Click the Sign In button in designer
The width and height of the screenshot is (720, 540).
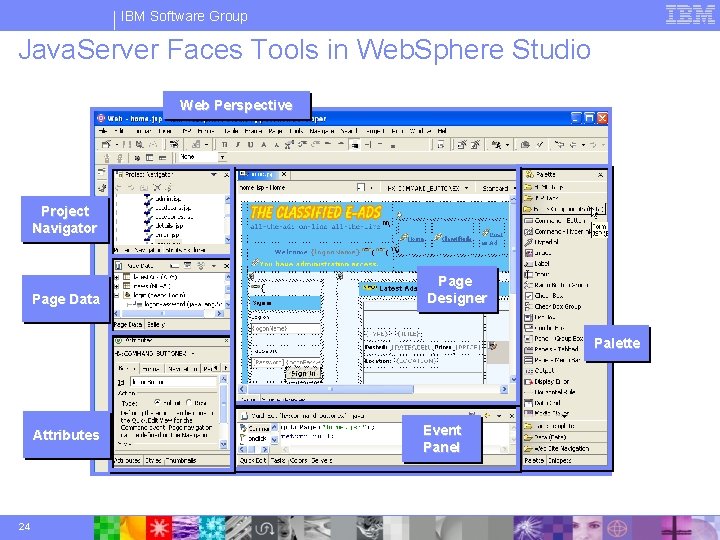304,374
